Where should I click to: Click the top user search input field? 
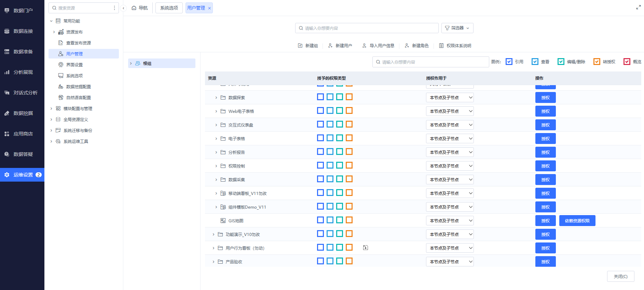click(x=367, y=28)
